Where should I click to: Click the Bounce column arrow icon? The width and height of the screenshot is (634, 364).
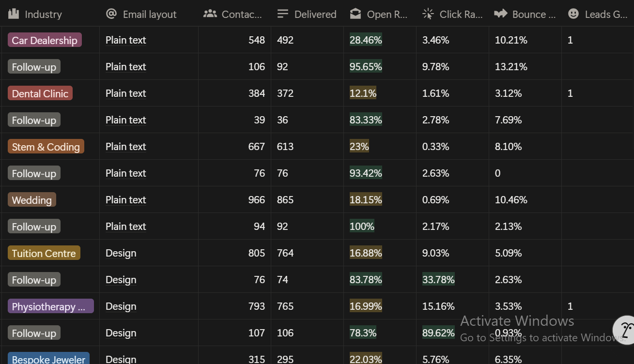coord(501,14)
